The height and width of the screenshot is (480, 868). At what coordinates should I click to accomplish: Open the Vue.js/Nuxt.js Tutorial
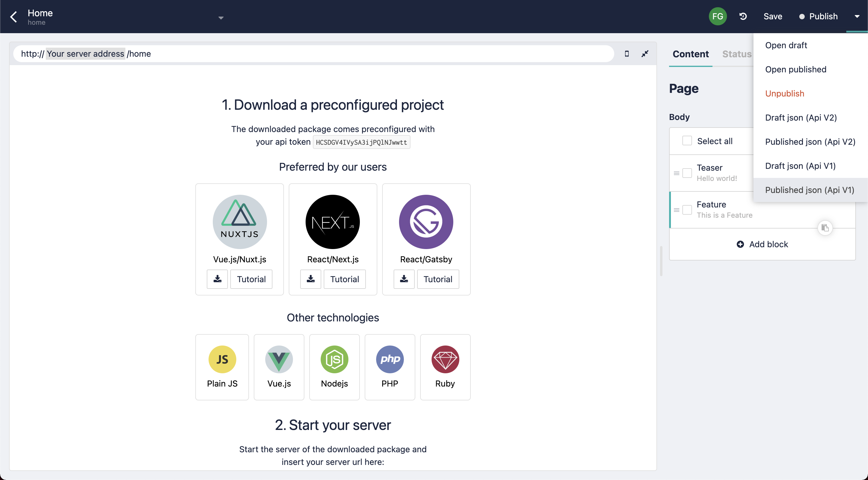(251, 279)
